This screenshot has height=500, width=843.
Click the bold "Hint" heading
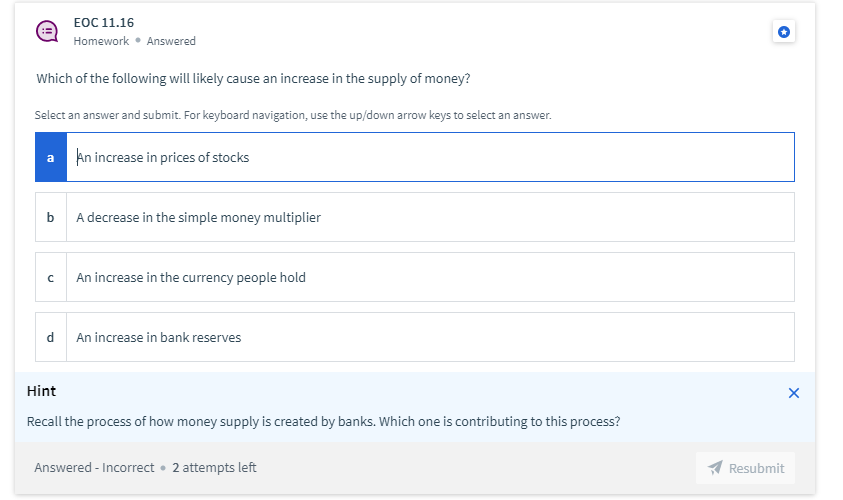(x=41, y=391)
